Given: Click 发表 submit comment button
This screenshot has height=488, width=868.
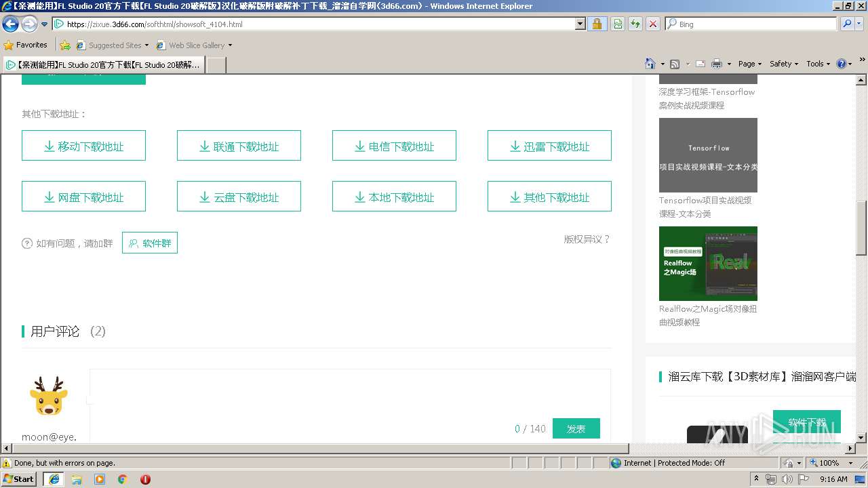Looking at the screenshot, I should pyautogui.click(x=576, y=428).
